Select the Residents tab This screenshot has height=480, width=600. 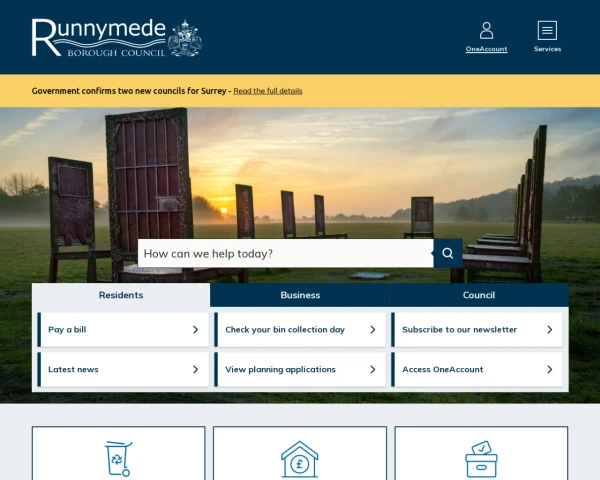point(121,295)
